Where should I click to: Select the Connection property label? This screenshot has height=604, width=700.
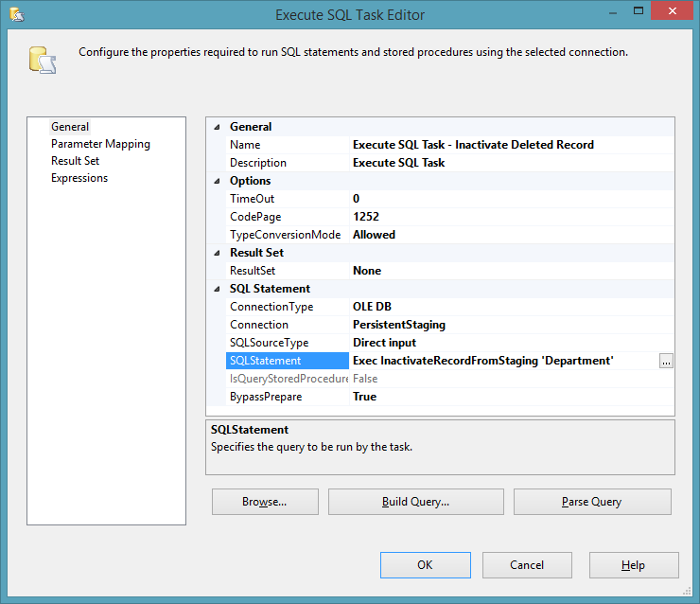[288, 325]
